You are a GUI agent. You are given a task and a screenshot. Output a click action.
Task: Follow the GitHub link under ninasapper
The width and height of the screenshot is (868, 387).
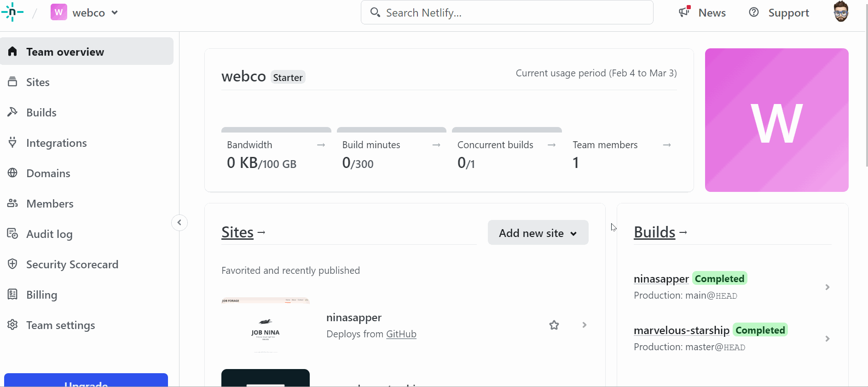[401, 334]
